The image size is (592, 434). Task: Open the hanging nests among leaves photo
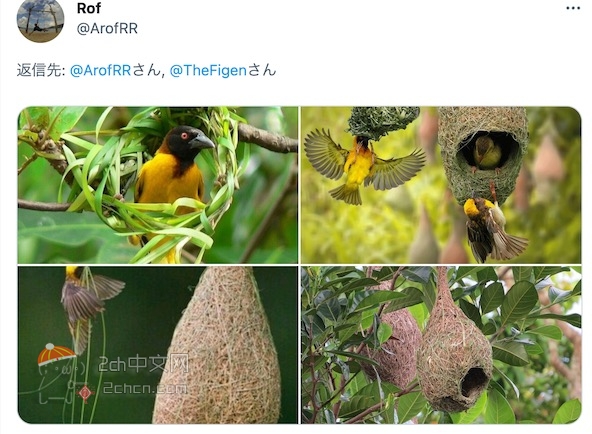tap(441, 345)
